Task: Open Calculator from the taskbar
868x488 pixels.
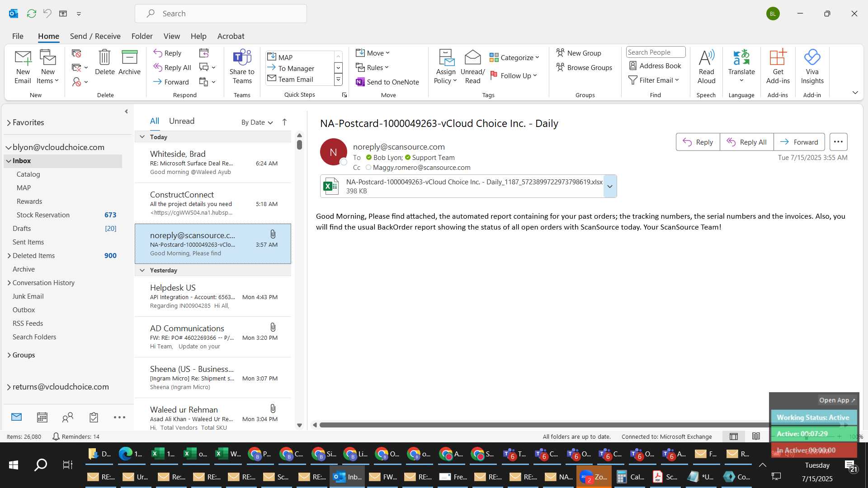Action: 630,477
